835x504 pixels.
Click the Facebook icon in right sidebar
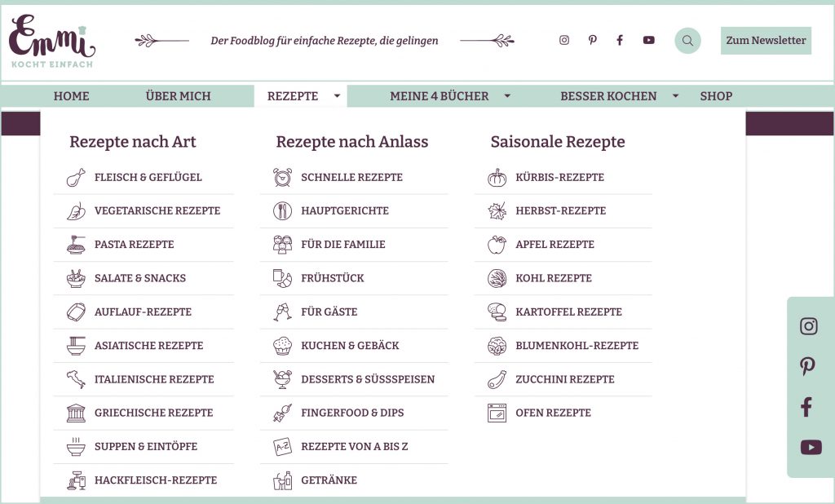tap(807, 407)
